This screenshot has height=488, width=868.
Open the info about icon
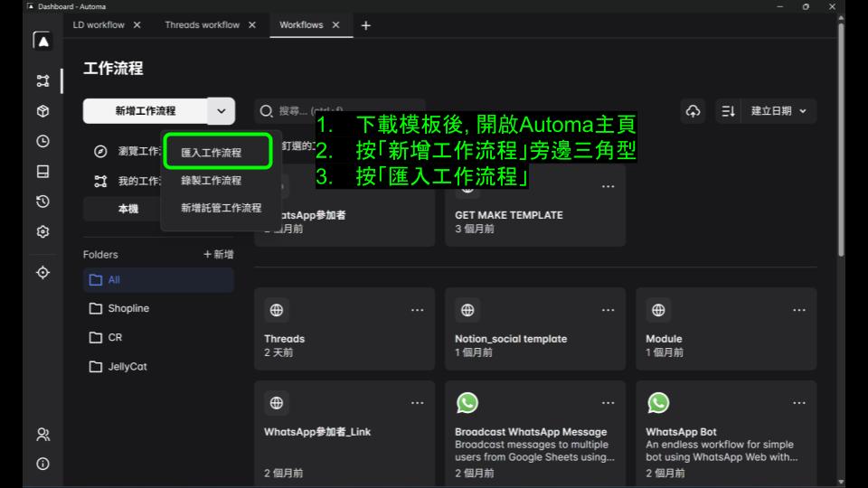coord(42,464)
